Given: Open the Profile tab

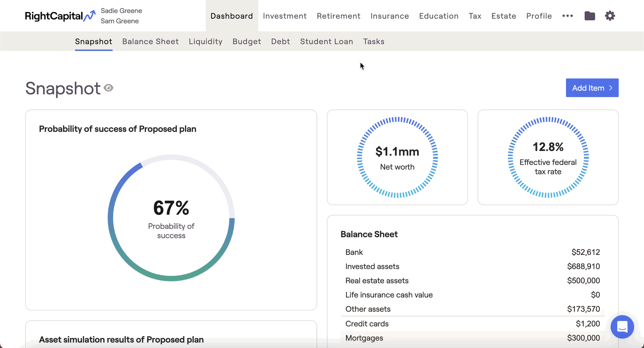Looking at the screenshot, I should pyautogui.click(x=539, y=16).
